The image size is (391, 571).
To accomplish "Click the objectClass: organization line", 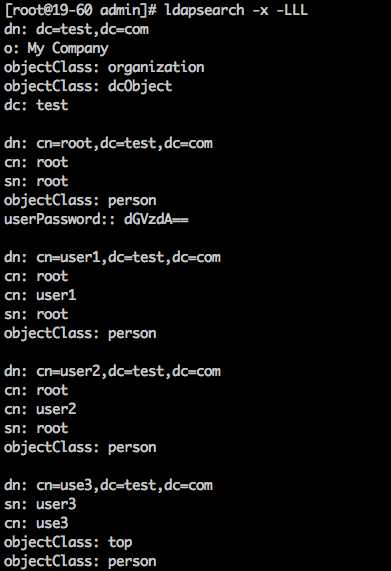I will pos(104,68).
